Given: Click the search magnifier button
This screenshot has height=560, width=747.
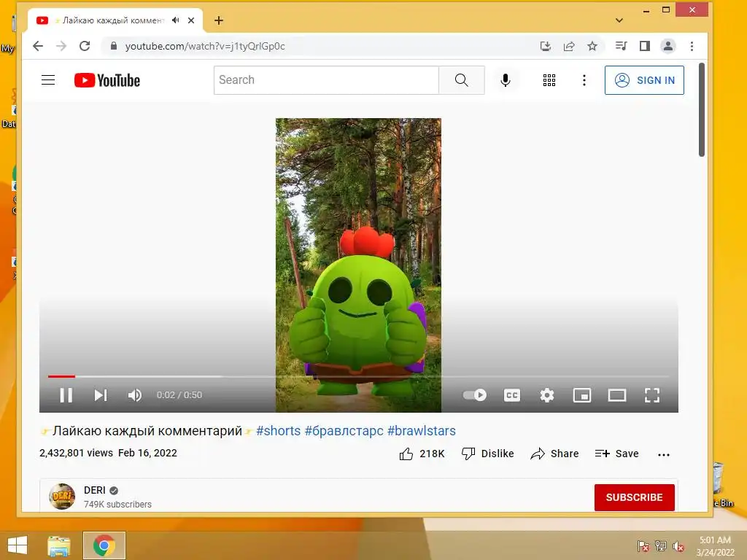Looking at the screenshot, I should tap(462, 80).
